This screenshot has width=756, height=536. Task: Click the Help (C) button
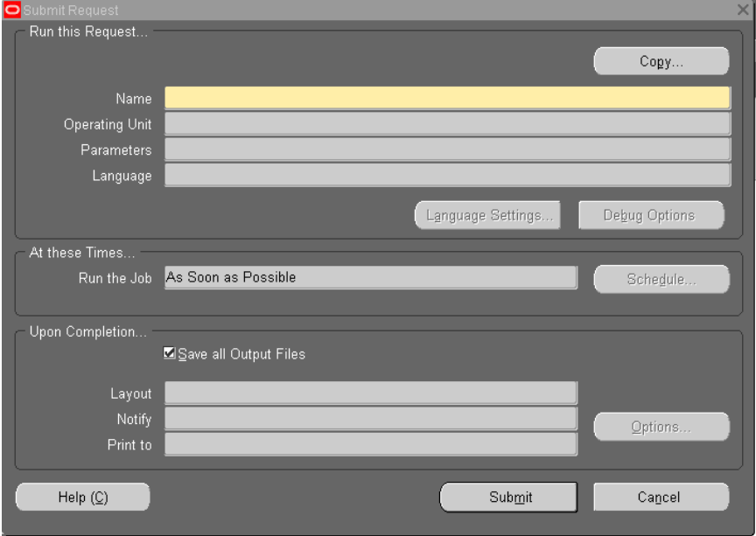pos(83,497)
